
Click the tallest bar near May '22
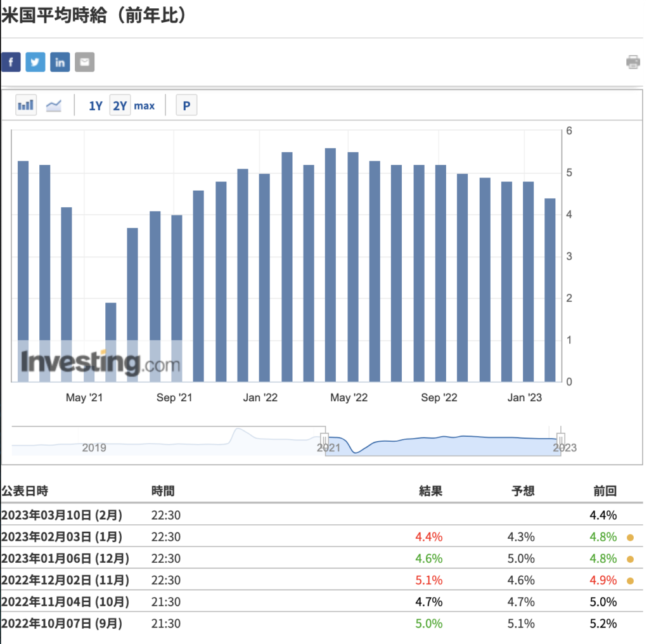click(330, 265)
